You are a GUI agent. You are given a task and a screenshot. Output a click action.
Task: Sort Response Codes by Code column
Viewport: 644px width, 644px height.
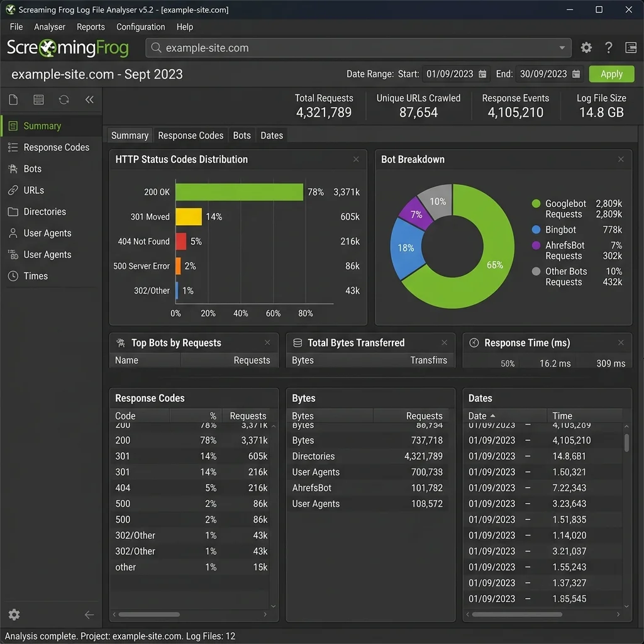[x=140, y=416]
